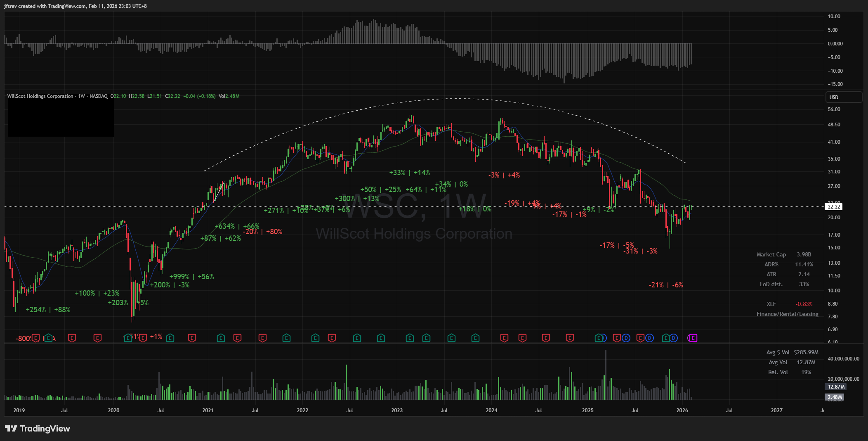Select the WillScot Holdings Corporation symbol title

click(40, 96)
